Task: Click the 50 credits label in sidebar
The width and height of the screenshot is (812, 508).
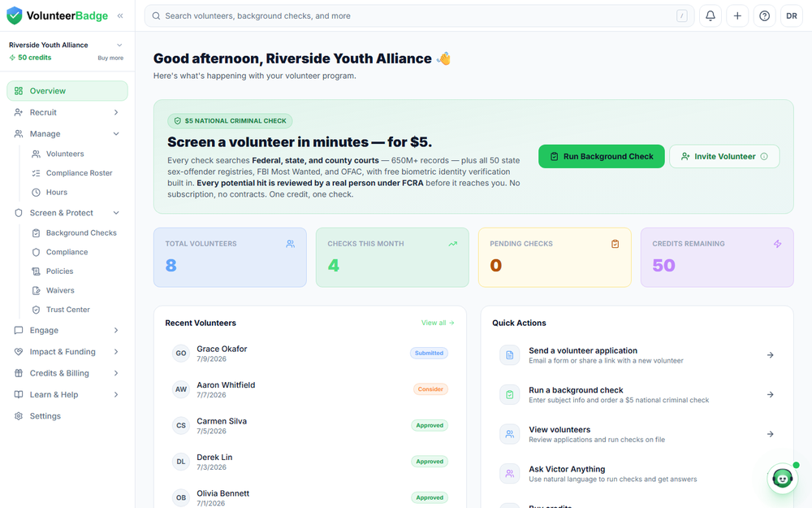Action: click(34, 58)
